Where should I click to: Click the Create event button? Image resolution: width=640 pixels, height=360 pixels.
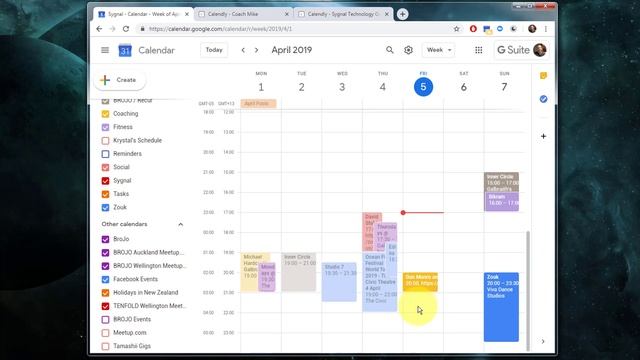click(x=120, y=80)
